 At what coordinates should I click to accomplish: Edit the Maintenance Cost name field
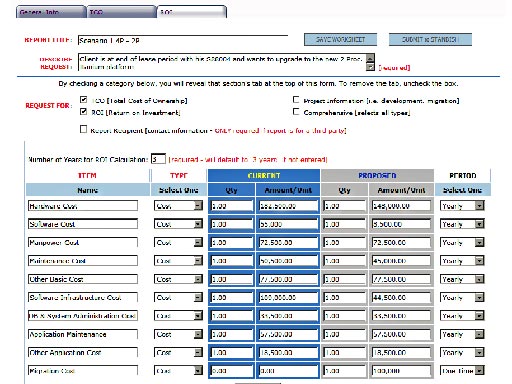83,261
